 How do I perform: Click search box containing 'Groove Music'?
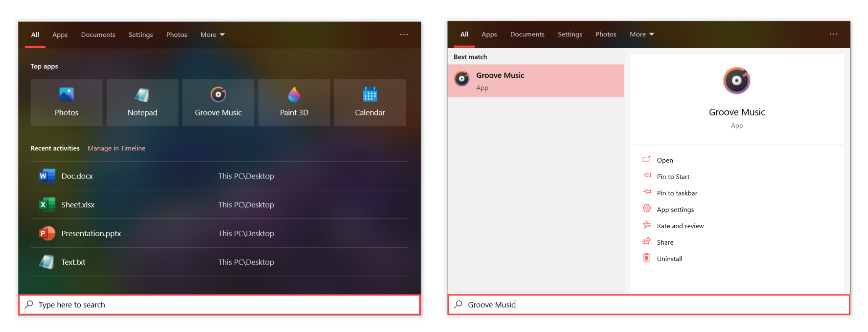649,305
